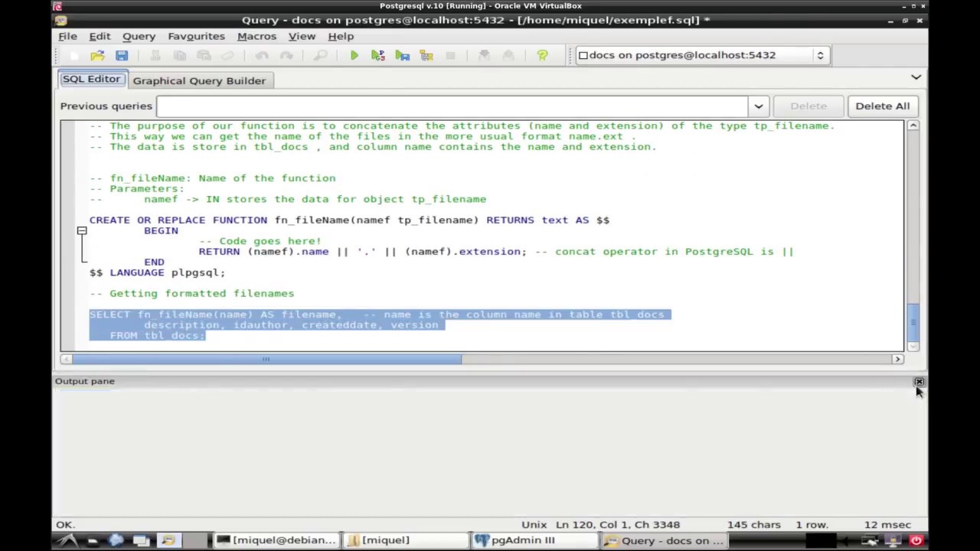Click the Explain query toolbar icon

[426, 55]
